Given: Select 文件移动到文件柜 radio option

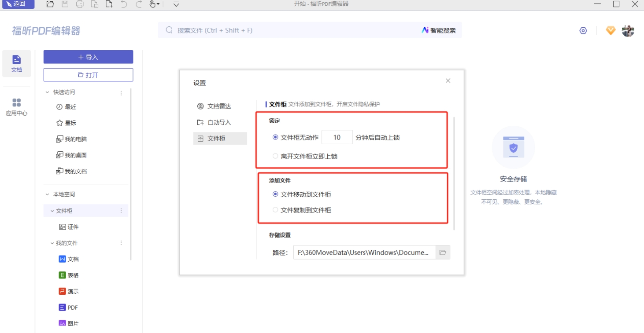Looking at the screenshot, I should click(275, 194).
